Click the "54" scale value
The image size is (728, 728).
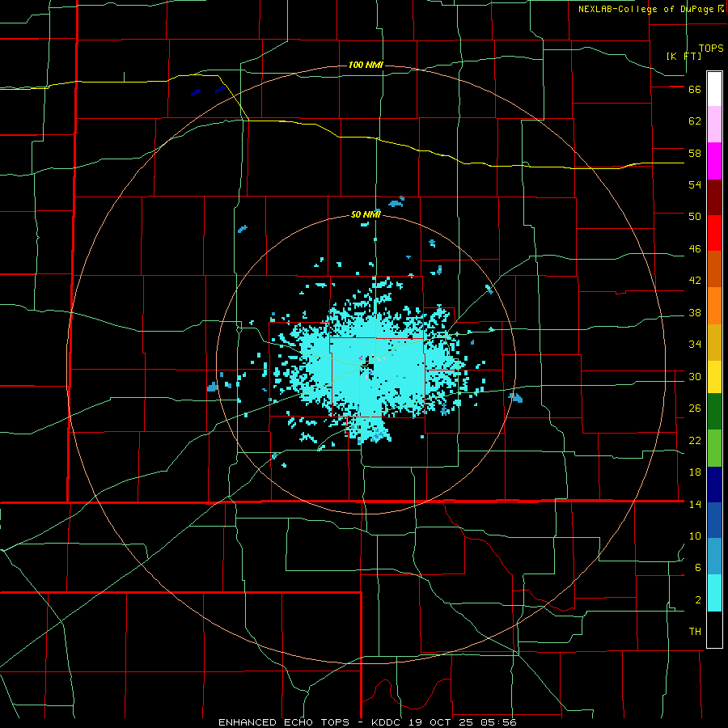(695, 184)
